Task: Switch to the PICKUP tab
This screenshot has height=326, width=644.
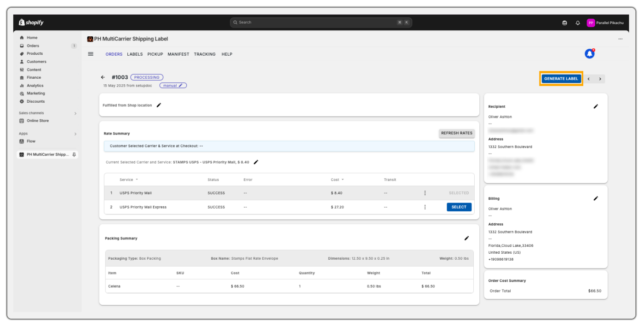Action: (x=155, y=54)
